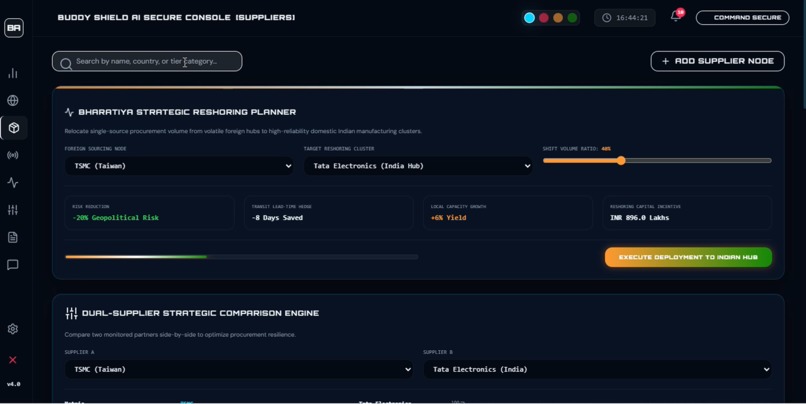The width and height of the screenshot is (806, 404).
Task: Select the orange theme color dot
Action: [x=558, y=18]
